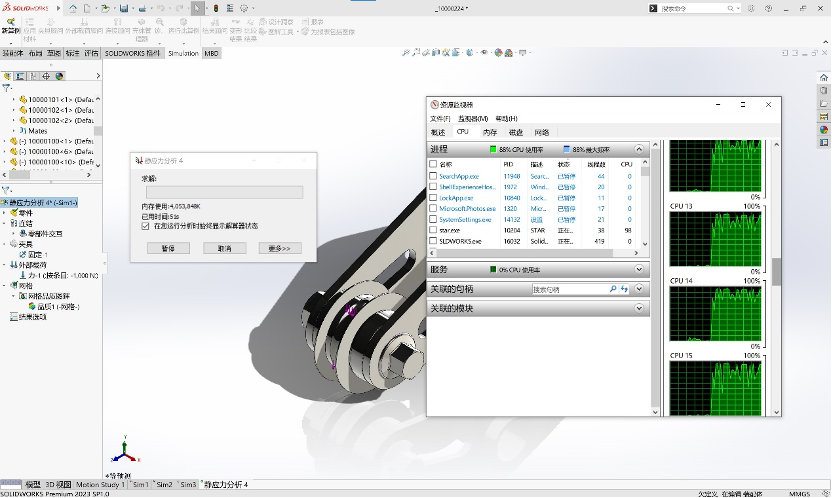Switch to the Simulation ribbon tab
This screenshot has width=832, height=498.
pos(183,54)
